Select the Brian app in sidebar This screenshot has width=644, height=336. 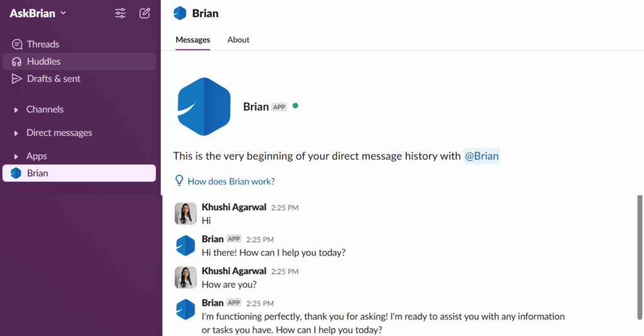point(79,173)
